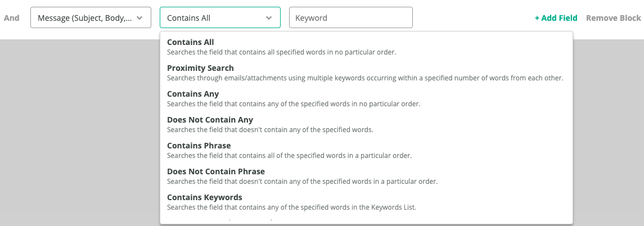Choose Proximity Search from the list
Image resolution: width=644 pixels, height=226 pixels.
pyautogui.click(x=200, y=68)
